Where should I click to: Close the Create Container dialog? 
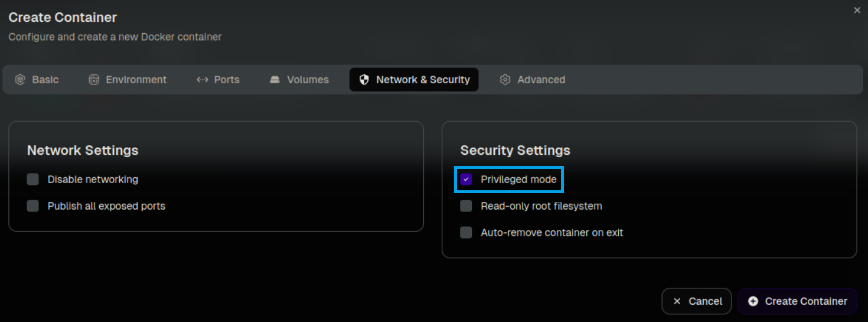point(857,10)
